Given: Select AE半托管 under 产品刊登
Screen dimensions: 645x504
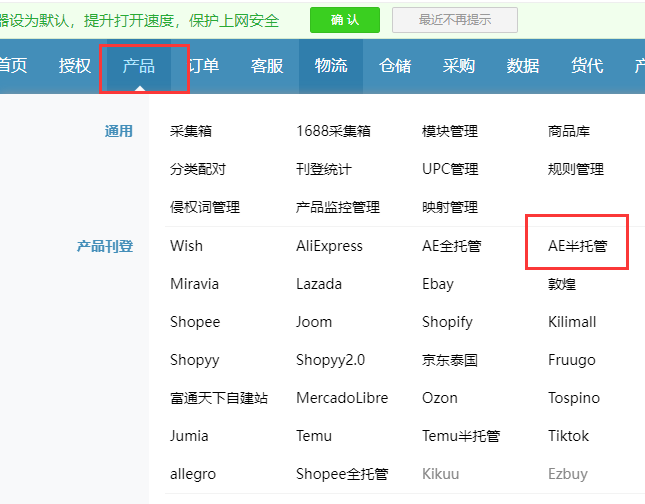Looking at the screenshot, I should click(577, 246).
